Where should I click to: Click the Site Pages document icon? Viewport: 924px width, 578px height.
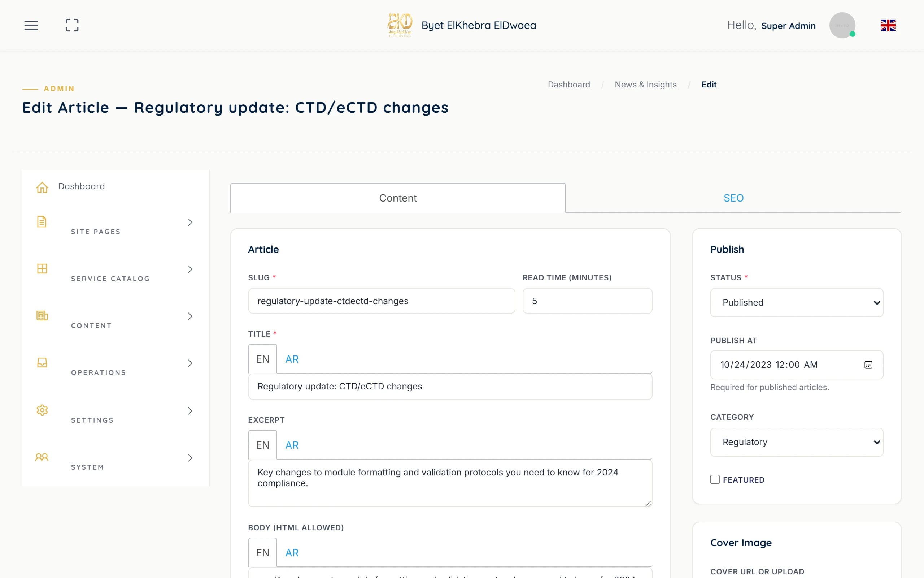[42, 222]
